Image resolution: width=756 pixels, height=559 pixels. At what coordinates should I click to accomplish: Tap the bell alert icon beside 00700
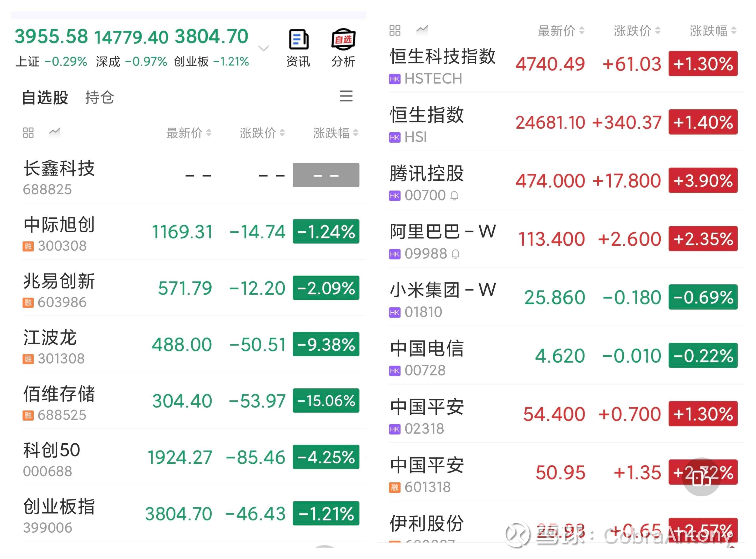point(454,196)
